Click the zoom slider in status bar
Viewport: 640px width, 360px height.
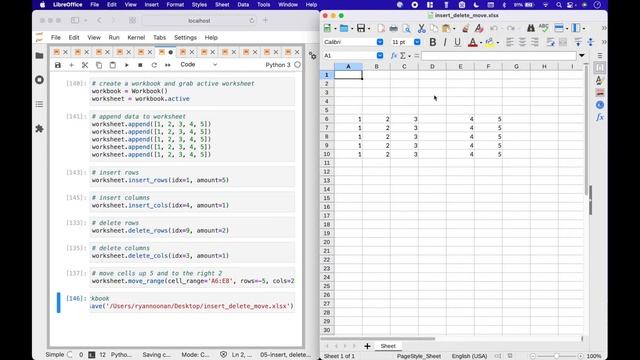coord(556,356)
